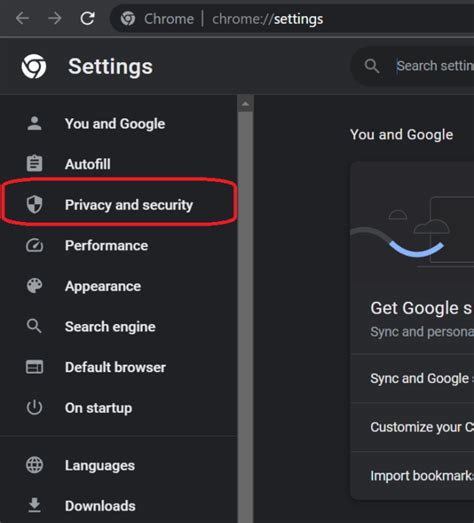
Task: Click the speedometer icon for Performance
Action: [34, 245]
